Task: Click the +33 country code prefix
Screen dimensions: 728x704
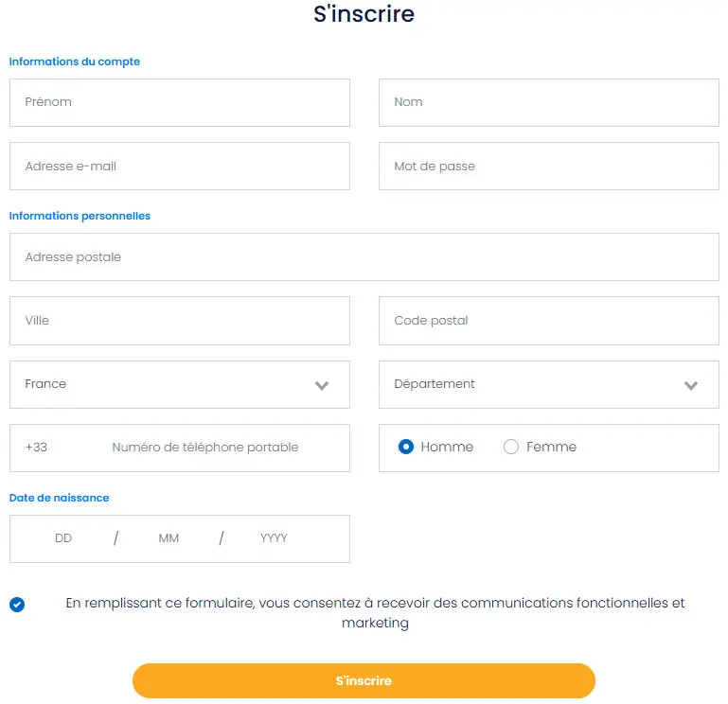Action: coord(37,448)
